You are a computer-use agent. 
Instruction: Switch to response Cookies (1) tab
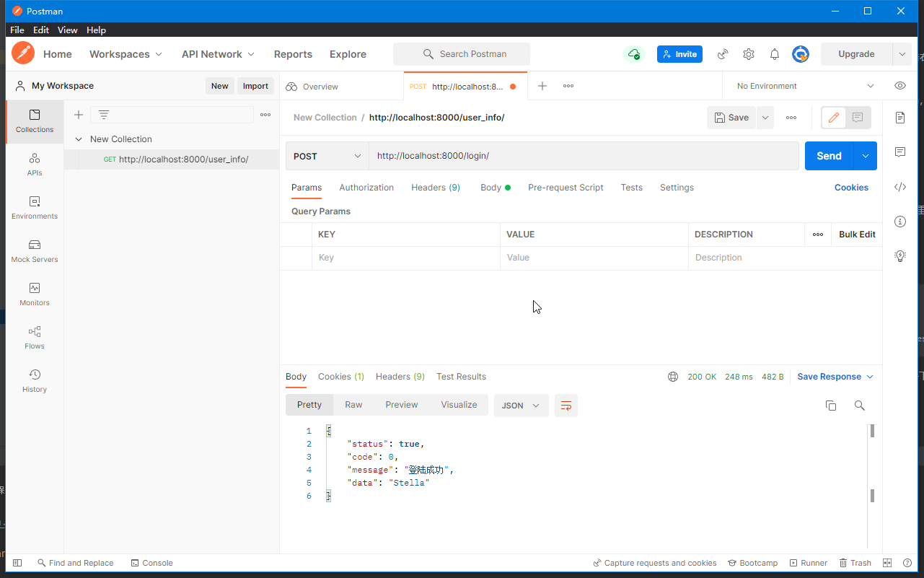pos(341,377)
